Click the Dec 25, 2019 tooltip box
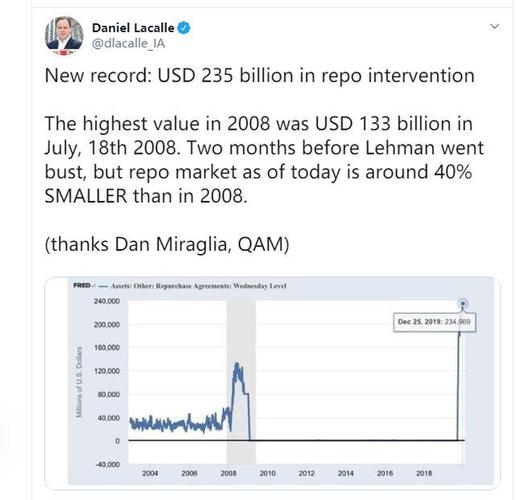516x500 pixels. (x=434, y=322)
